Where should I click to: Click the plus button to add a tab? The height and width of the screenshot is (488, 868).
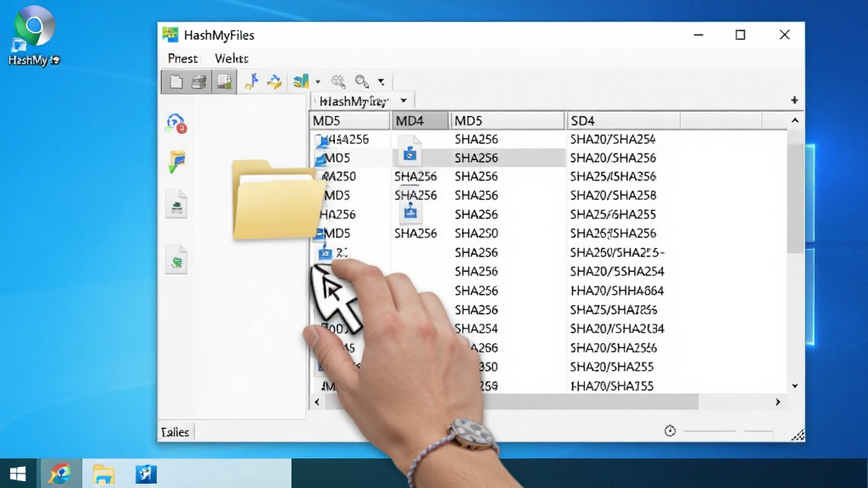pos(794,100)
